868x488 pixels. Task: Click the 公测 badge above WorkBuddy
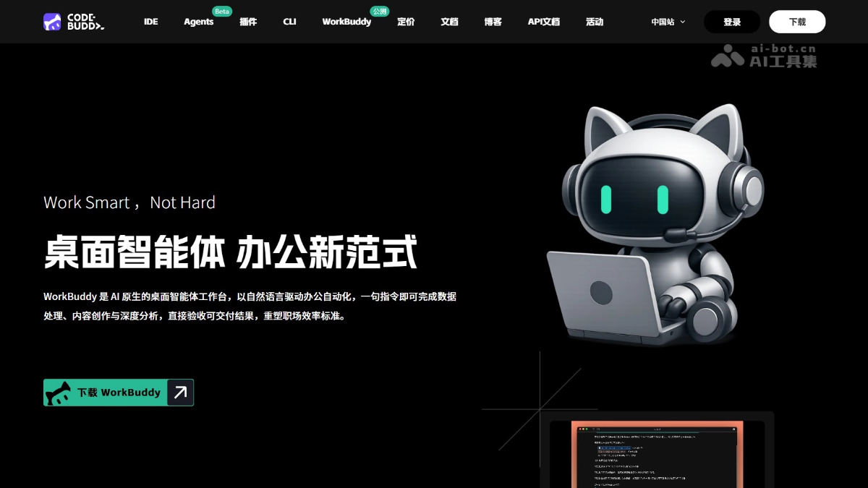(x=379, y=12)
